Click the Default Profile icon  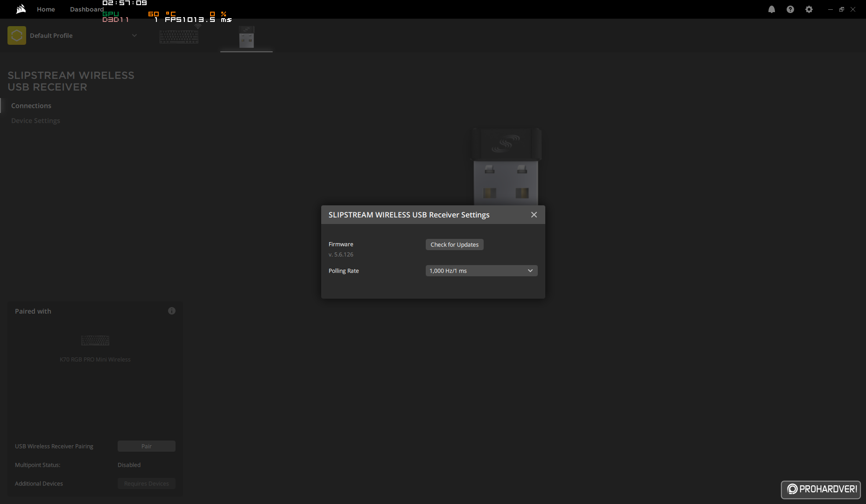click(x=17, y=35)
